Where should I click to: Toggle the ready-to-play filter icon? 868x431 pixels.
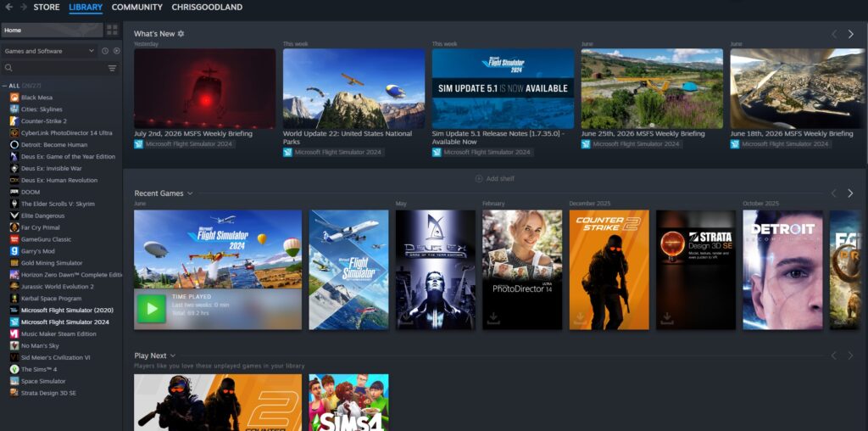coord(116,51)
